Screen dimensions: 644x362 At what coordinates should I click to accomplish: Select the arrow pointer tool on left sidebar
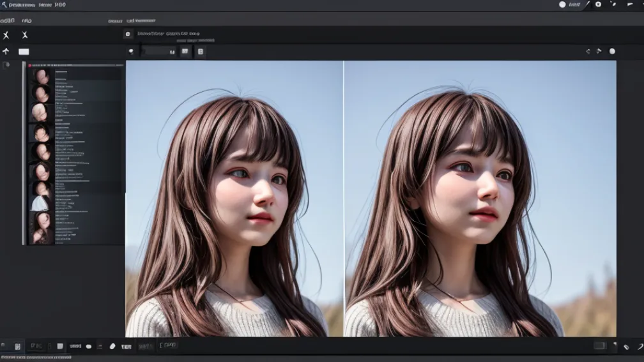(x=6, y=52)
